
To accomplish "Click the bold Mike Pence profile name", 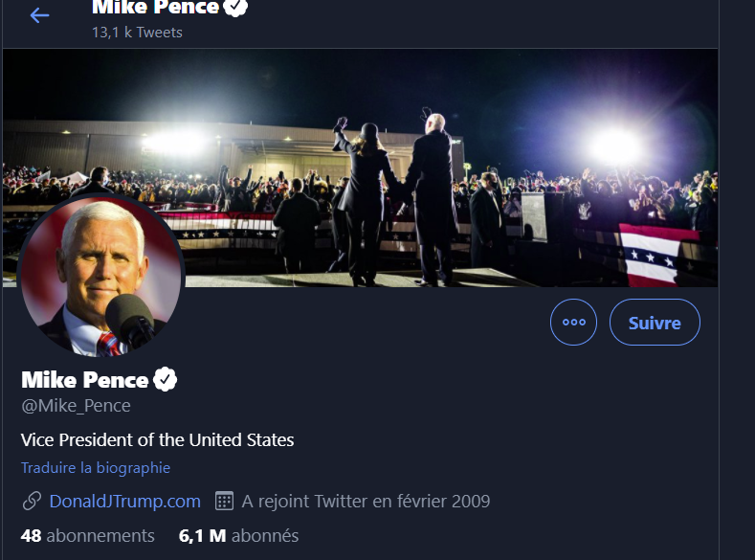I will tap(84, 380).
